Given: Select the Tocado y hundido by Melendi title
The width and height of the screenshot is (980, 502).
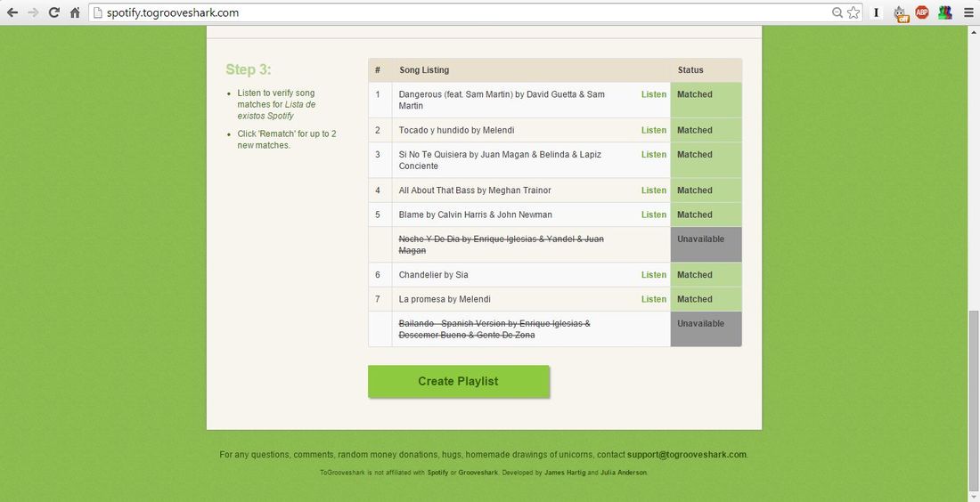Looking at the screenshot, I should [457, 131].
